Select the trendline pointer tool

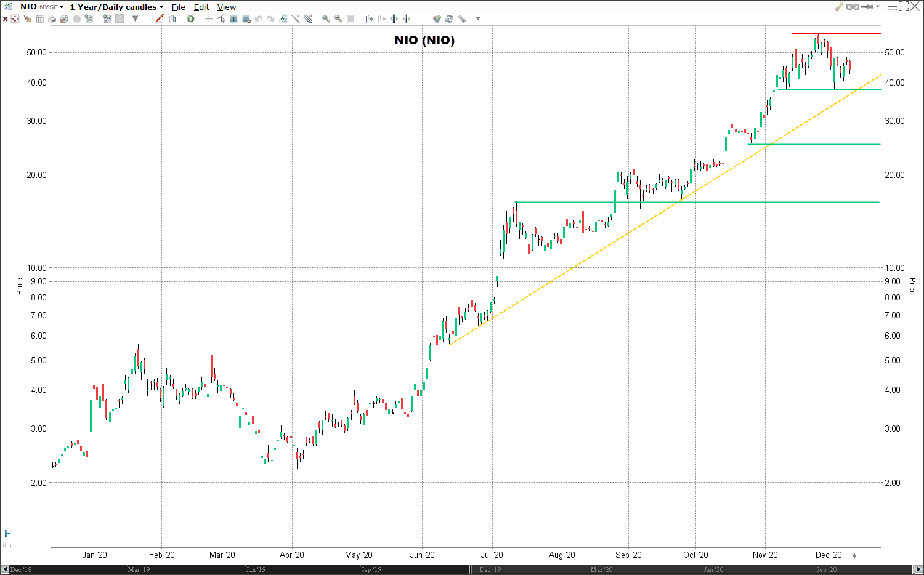pyautogui.click(x=221, y=19)
